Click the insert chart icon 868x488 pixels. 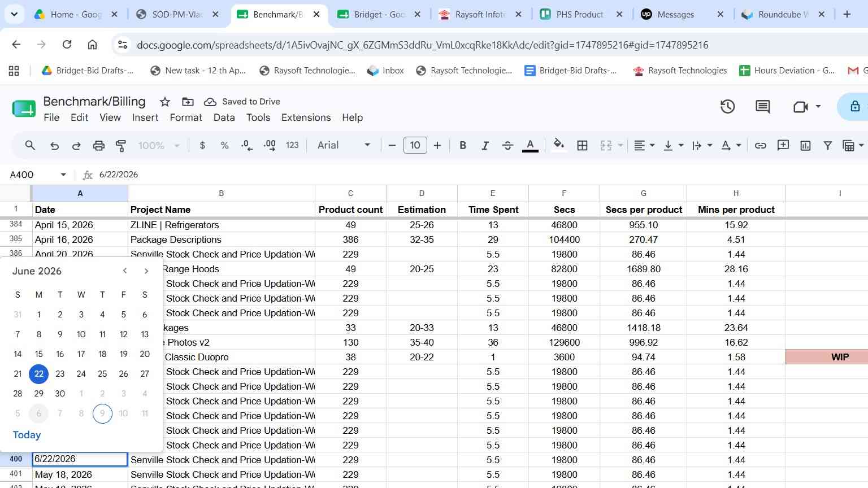click(x=805, y=146)
